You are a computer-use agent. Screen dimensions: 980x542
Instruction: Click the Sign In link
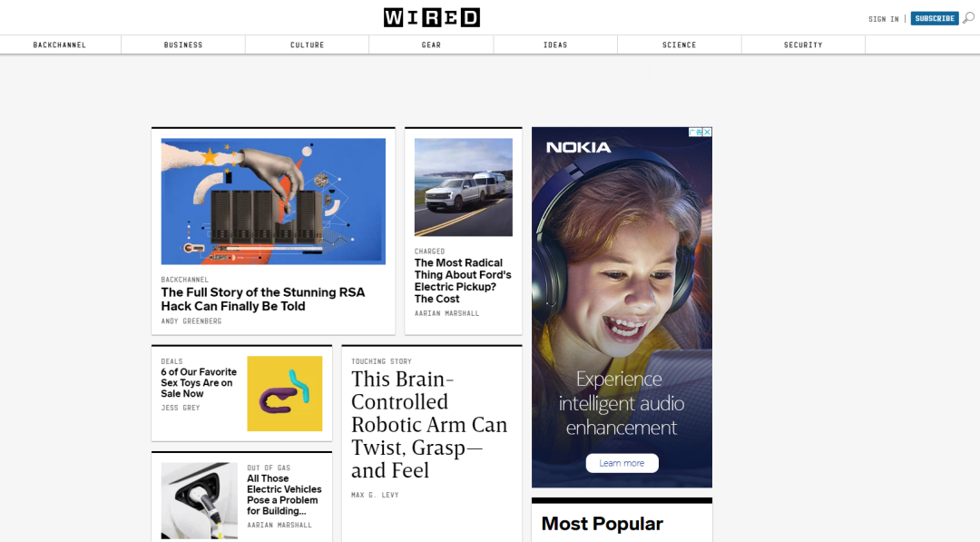point(884,19)
